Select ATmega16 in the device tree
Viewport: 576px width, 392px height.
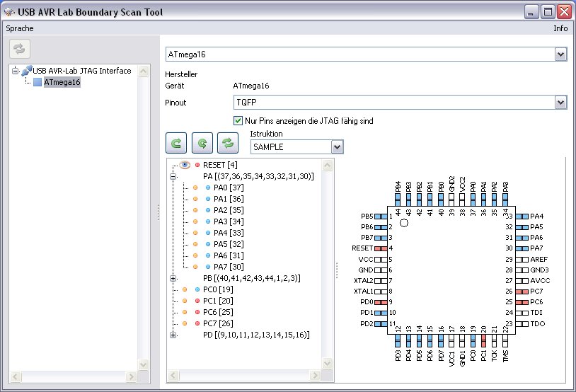62,82
